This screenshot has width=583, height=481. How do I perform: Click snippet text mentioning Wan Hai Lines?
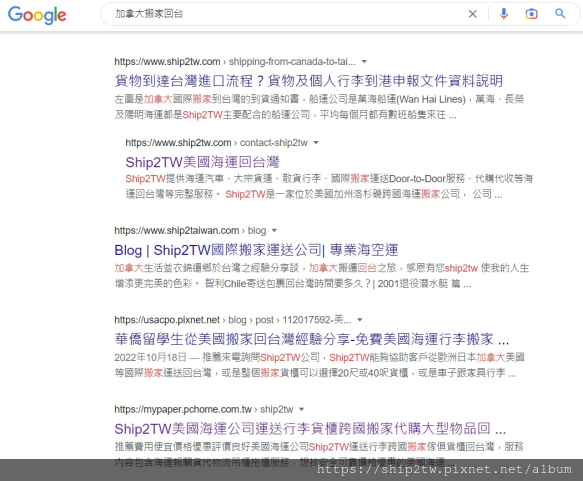(319, 107)
